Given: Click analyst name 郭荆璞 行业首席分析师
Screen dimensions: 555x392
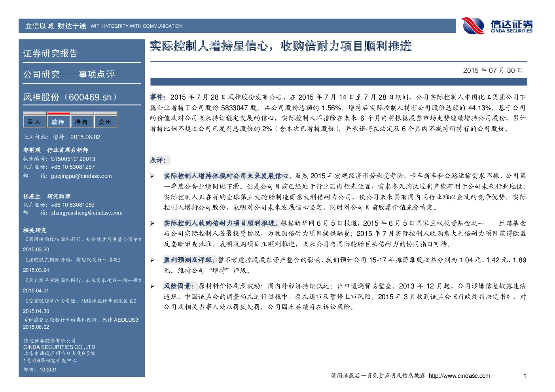Looking at the screenshot, I should tap(56, 150).
